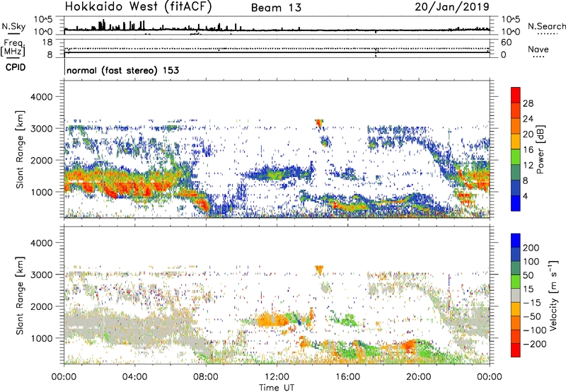Viewport: 566px width, 392px height.
Task: Click the 'Slant Range [km]' label of the power panel
Action: [20, 149]
